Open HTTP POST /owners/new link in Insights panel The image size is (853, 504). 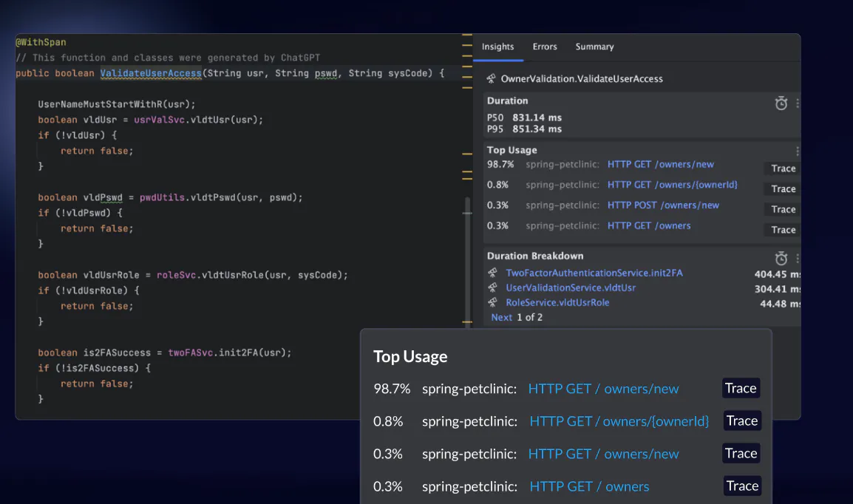click(x=663, y=205)
